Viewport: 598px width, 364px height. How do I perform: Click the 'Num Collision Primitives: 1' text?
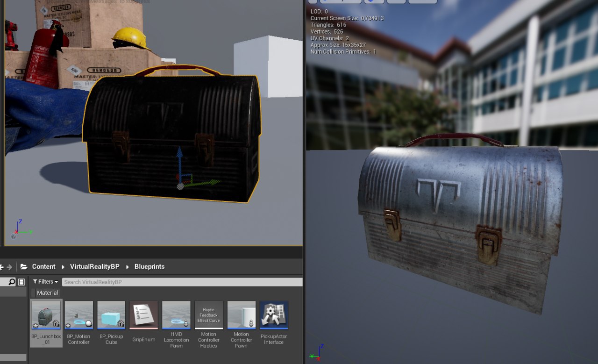point(343,52)
